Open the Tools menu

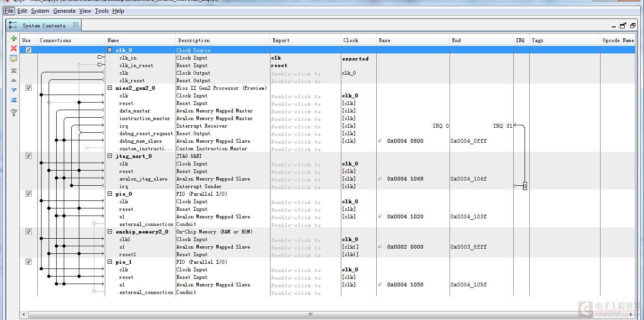pyautogui.click(x=102, y=10)
